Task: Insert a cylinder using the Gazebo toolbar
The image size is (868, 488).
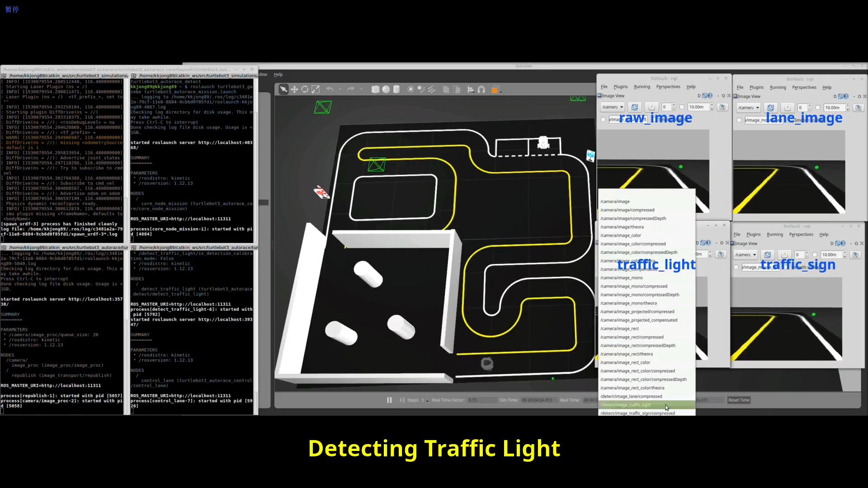Action: pos(396,89)
